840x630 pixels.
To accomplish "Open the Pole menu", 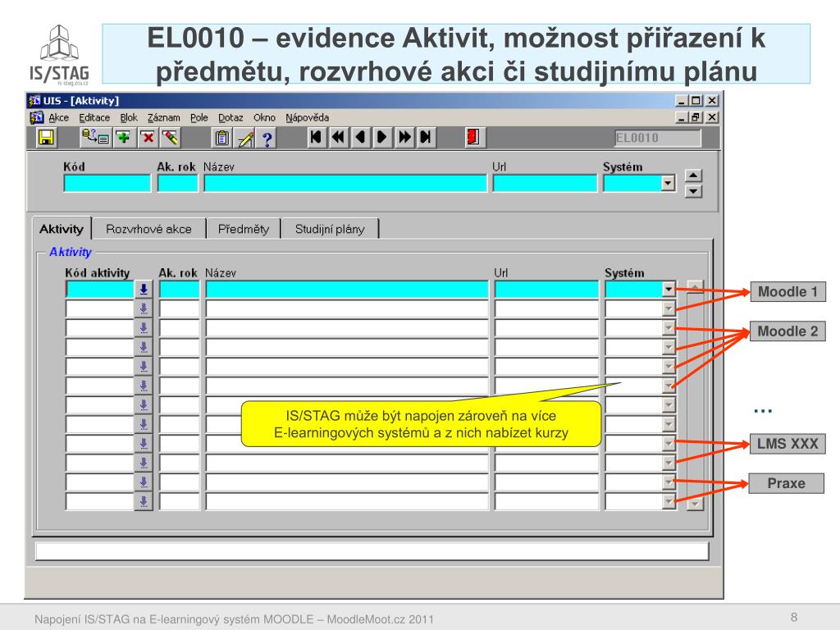I will 199,117.
